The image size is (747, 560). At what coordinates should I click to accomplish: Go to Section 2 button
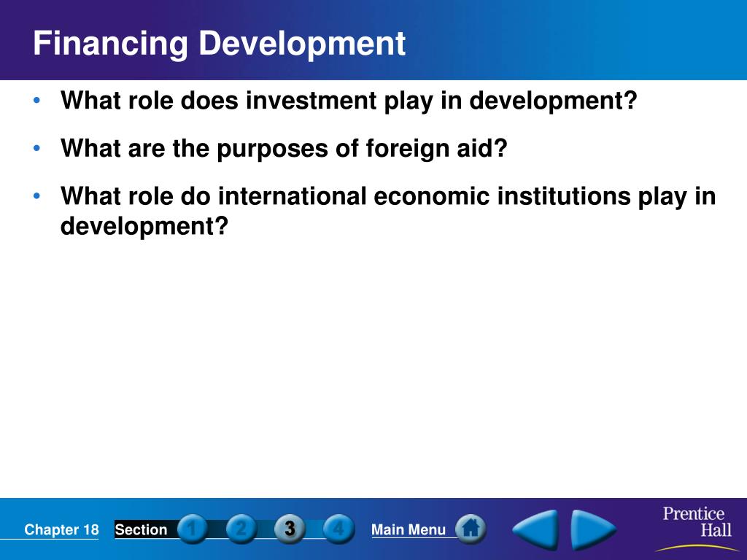click(x=241, y=529)
